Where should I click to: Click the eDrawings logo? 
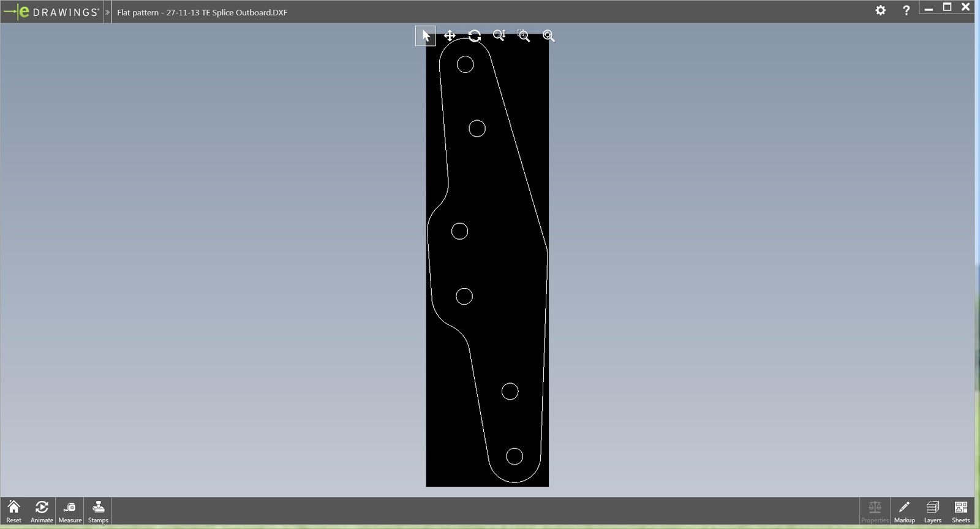point(51,12)
